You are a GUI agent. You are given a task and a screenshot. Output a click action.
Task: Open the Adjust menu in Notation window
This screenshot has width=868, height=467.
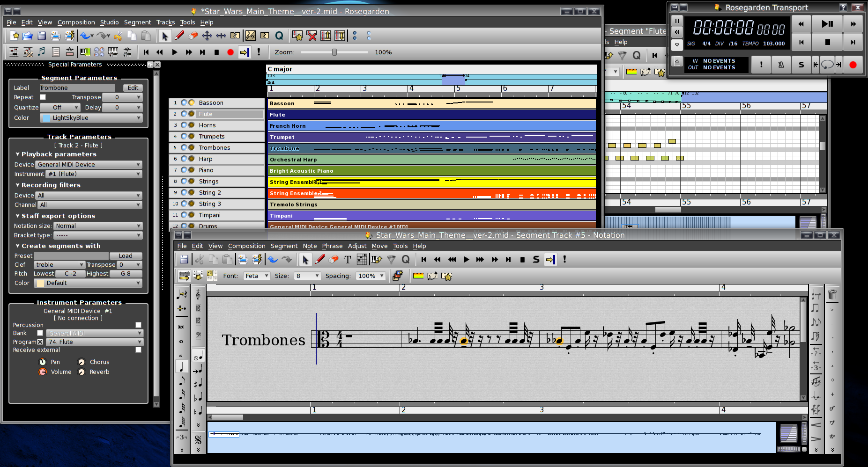357,246
